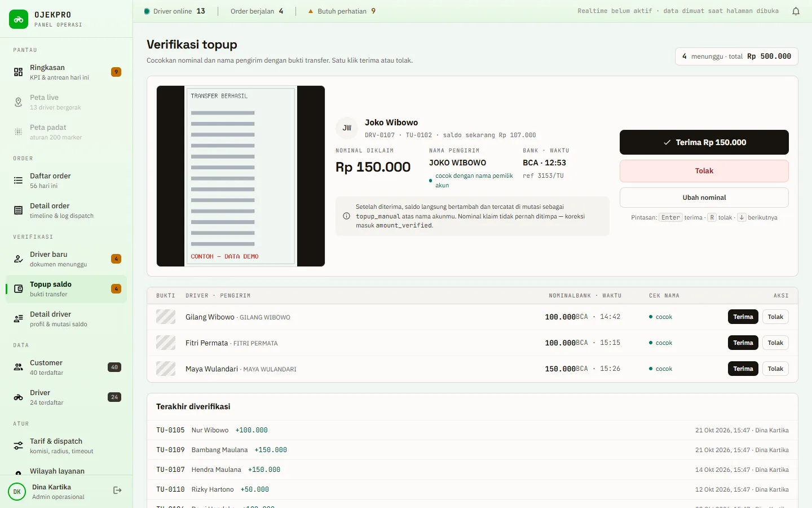Image resolution: width=812 pixels, height=508 pixels.
Task: Click the Peta padat dotted grid icon
Action: [19, 132]
